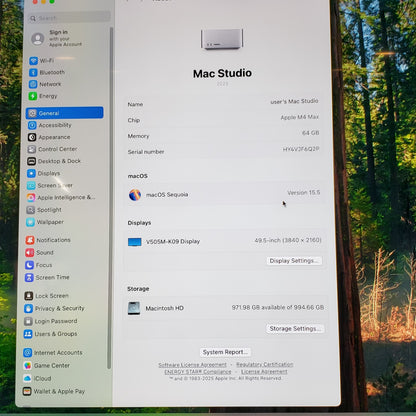The image size is (416, 416).
Task: Select General in the sidebar
Action: point(65,113)
